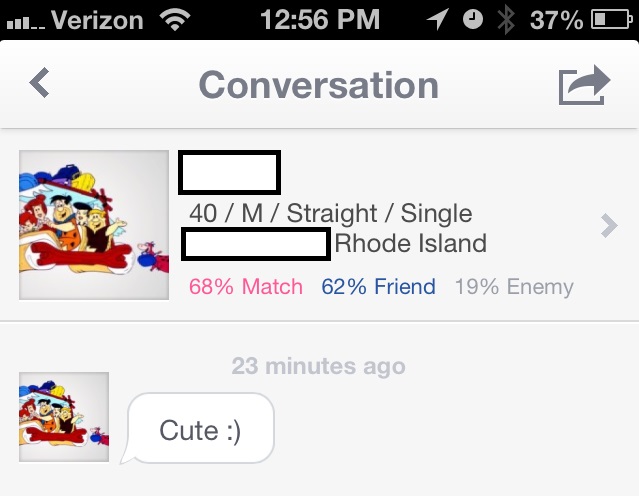Open the Flintstones profile picture
Viewport: 639px width, 496px height.
pyautogui.click(x=94, y=225)
